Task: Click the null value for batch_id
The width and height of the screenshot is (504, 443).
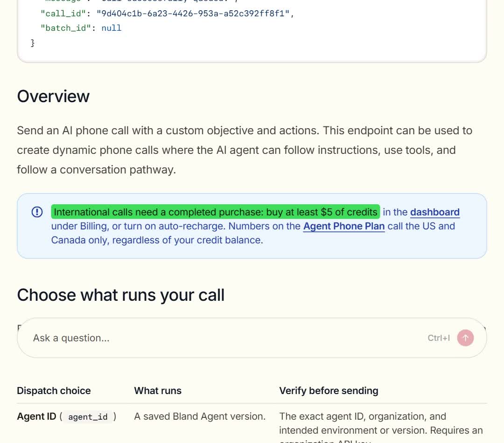Action: point(111,28)
